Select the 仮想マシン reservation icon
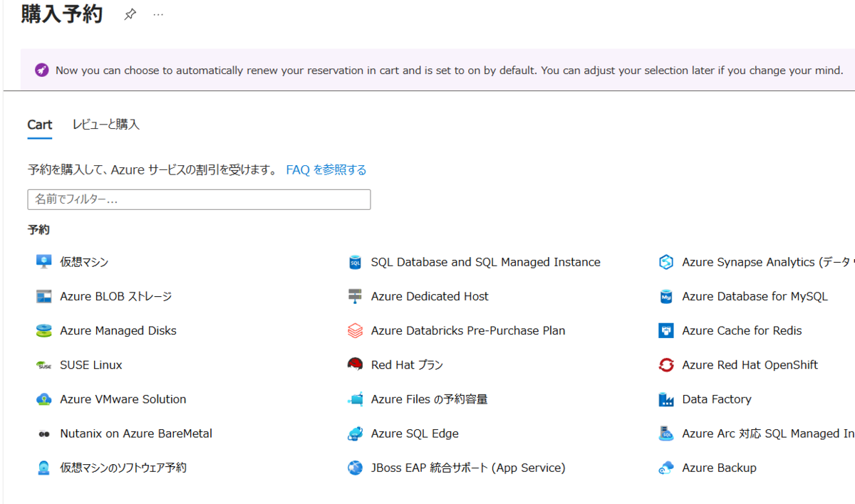Image resolution: width=855 pixels, height=504 pixels. 44,261
